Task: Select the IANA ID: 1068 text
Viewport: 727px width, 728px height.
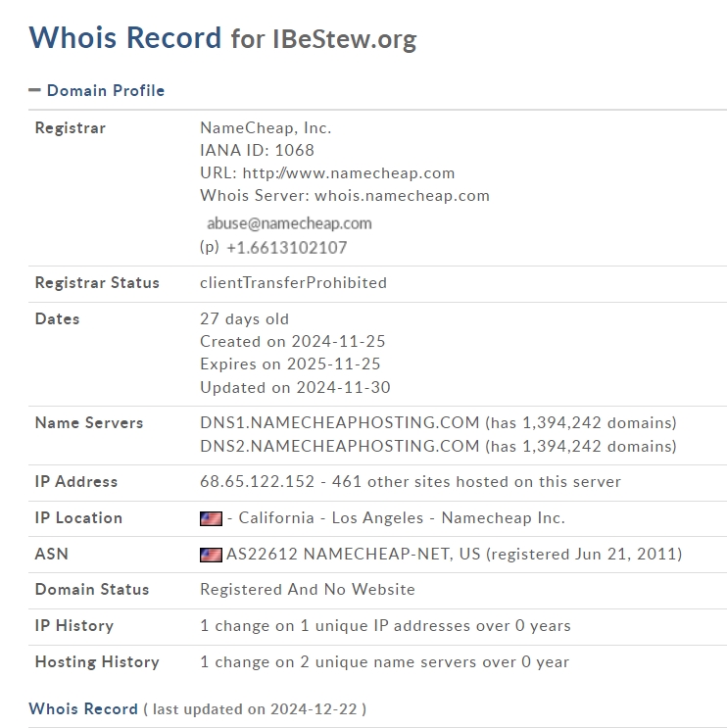Action: pyautogui.click(x=257, y=151)
